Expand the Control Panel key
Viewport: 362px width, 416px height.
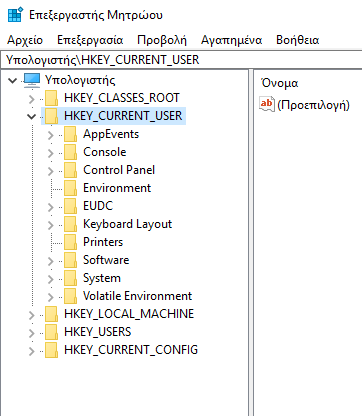click(51, 171)
